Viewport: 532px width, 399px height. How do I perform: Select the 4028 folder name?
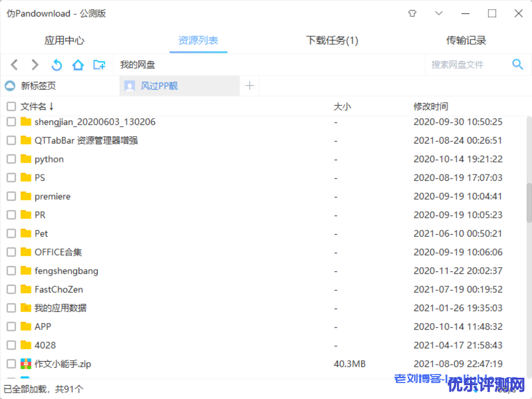pyautogui.click(x=45, y=345)
